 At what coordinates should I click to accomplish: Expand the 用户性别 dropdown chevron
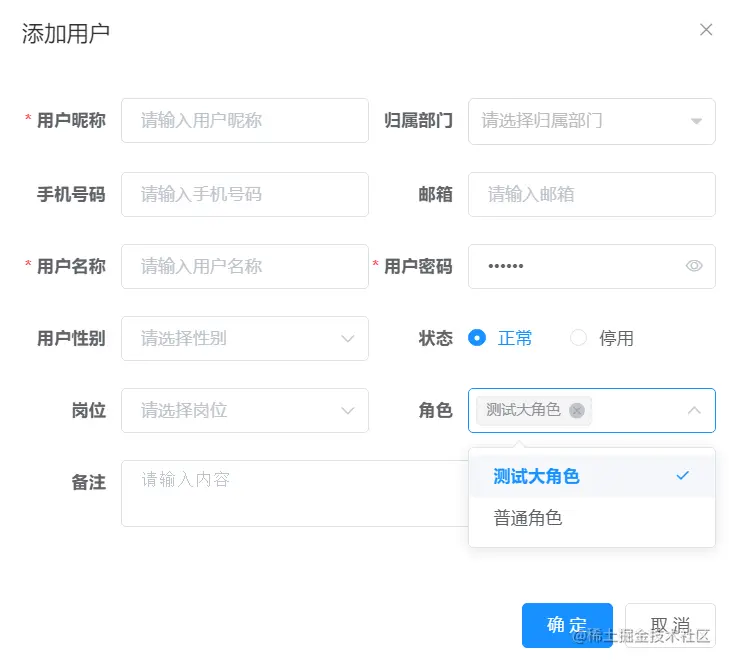(x=348, y=338)
